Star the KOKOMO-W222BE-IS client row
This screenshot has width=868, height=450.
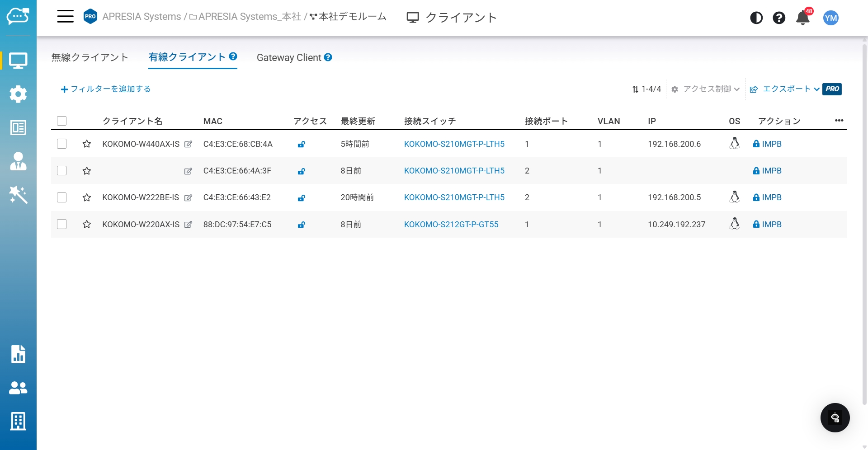[87, 198]
